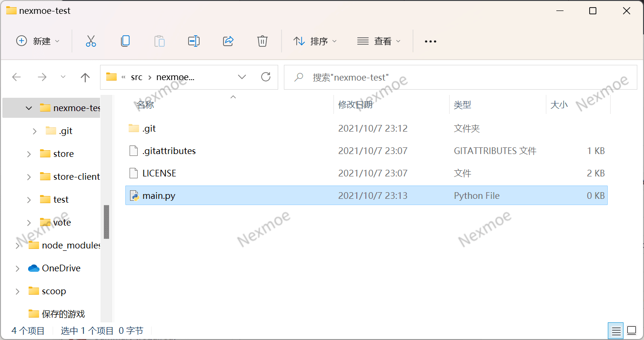644x340 pixels.
Task: Open the 排序 (Sort) menu
Action: (315, 41)
